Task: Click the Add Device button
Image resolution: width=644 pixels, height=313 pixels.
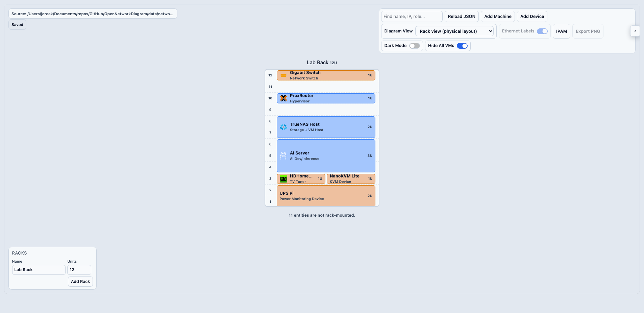Action: (x=532, y=16)
